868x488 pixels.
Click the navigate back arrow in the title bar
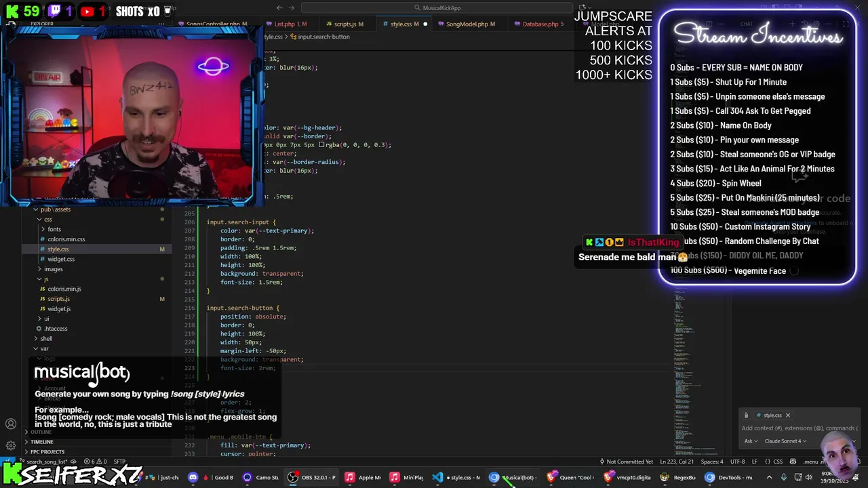pos(279,7)
